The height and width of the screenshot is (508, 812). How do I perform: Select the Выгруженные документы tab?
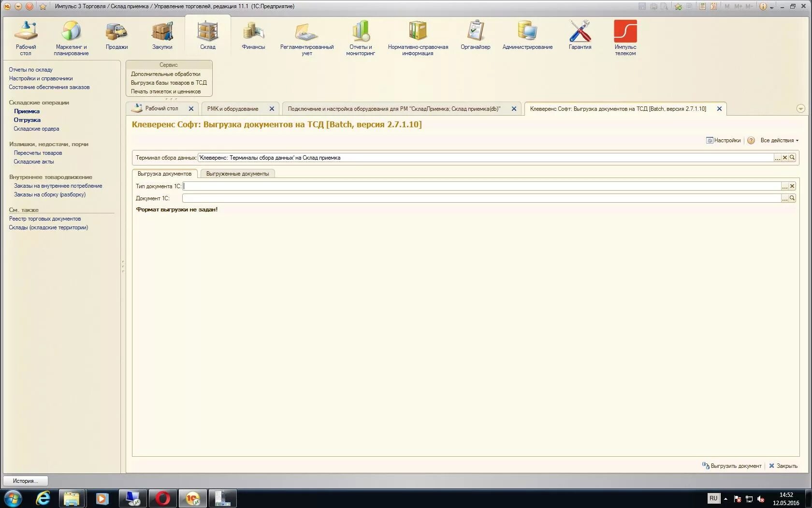pos(237,174)
